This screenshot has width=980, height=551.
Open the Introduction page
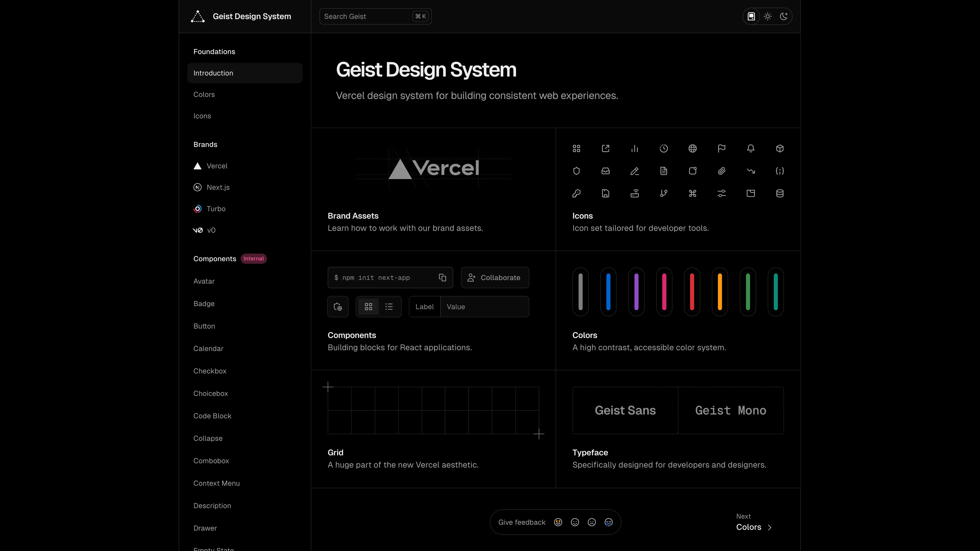click(x=245, y=73)
